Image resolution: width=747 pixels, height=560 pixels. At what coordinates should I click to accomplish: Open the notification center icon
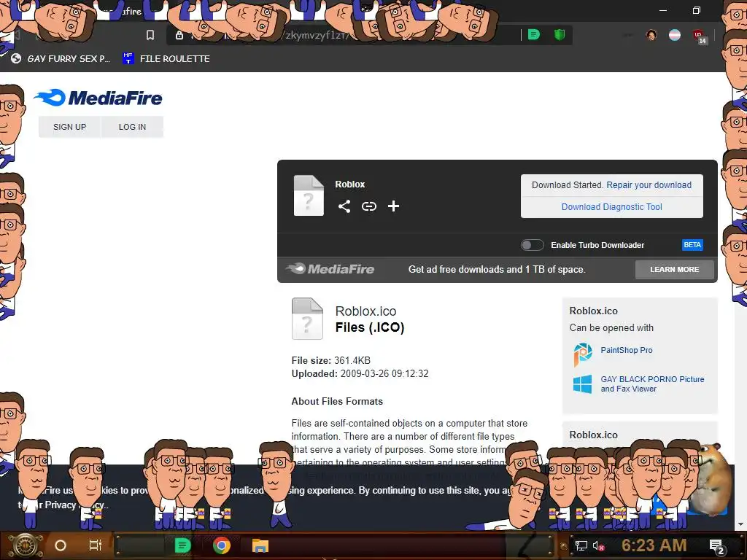[717, 546]
